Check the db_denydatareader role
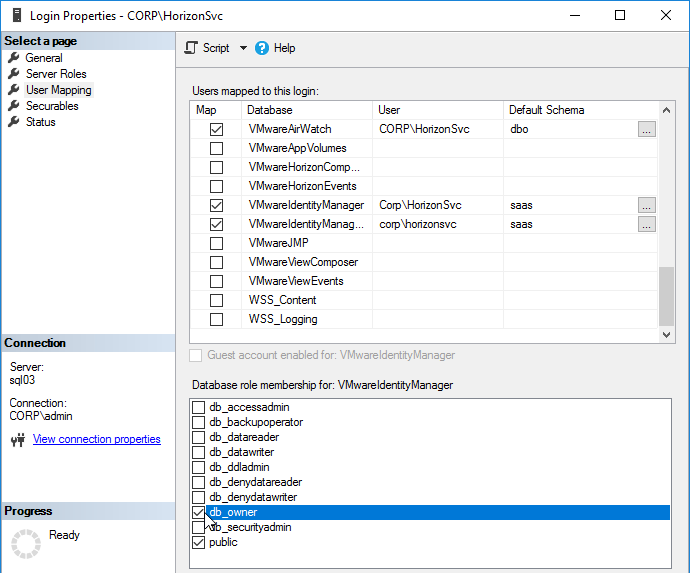690x573 pixels. 198,482
